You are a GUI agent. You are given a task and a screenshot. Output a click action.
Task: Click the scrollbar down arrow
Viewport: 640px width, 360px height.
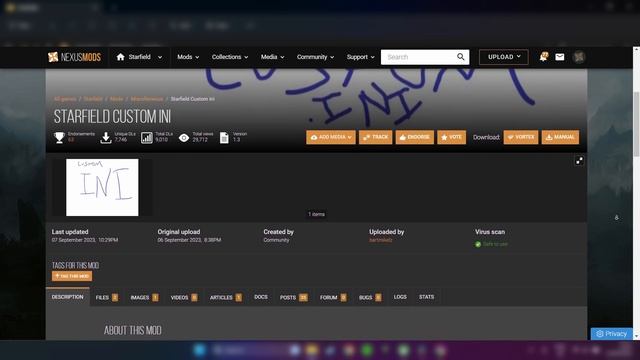click(636, 336)
